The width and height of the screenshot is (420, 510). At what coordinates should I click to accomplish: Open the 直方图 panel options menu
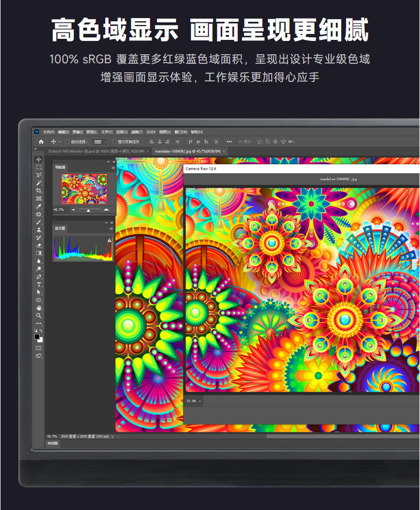111,229
